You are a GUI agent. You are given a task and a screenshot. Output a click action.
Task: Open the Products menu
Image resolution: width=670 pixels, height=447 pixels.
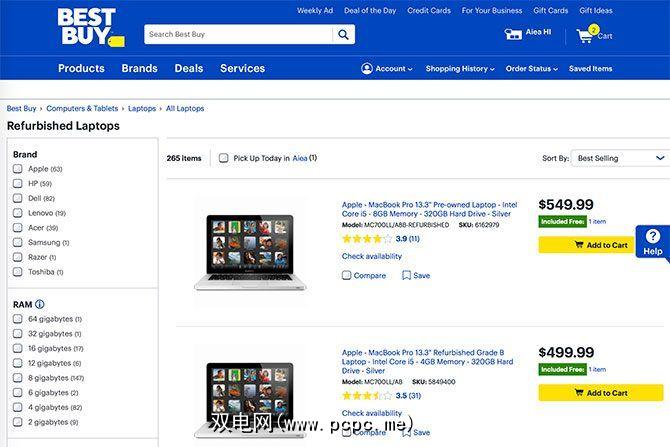[x=81, y=69]
